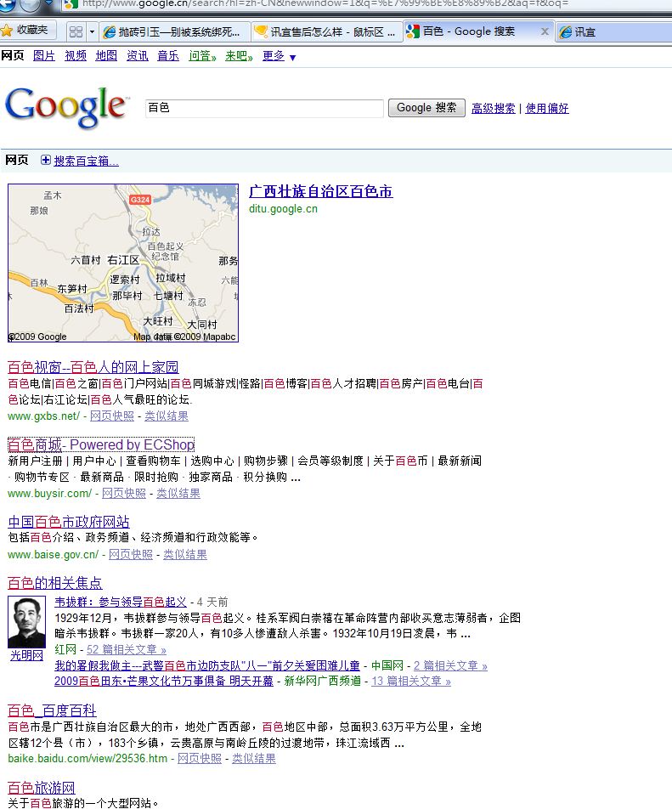Close the 百色 Google search tab
Image resolution: width=672 pixels, height=809 pixels.
(544, 31)
